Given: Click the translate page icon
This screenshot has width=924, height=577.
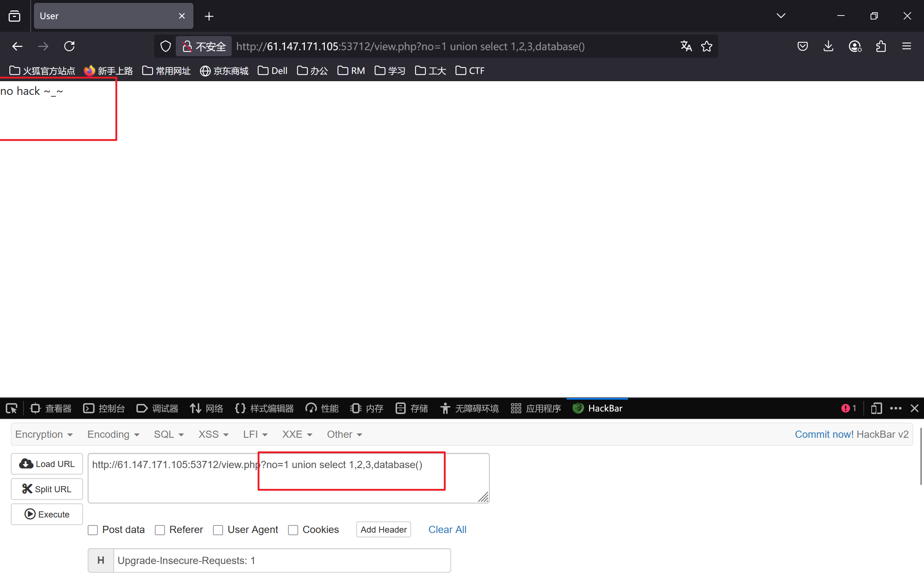Looking at the screenshot, I should pos(686,46).
